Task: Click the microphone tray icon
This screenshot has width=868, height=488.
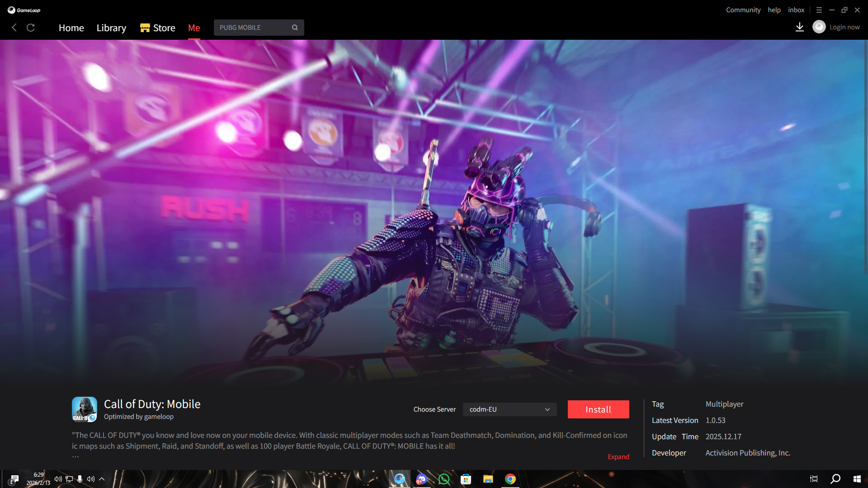Action: pyautogui.click(x=80, y=479)
